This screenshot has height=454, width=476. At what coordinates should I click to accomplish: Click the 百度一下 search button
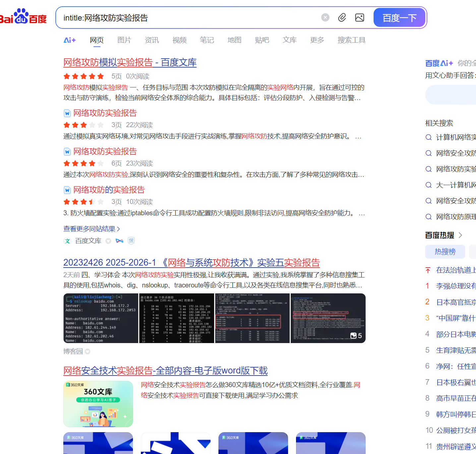click(x=399, y=18)
